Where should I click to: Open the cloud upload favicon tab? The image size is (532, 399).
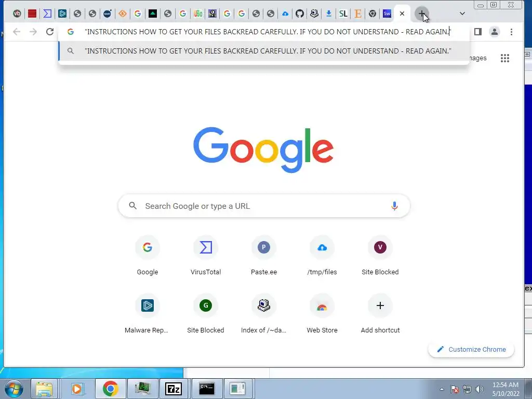pyautogui.click(x=285, y=14)
